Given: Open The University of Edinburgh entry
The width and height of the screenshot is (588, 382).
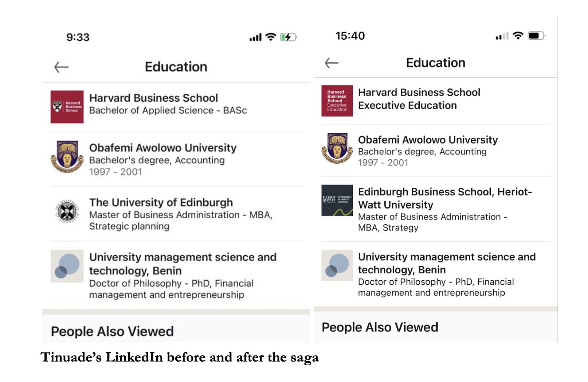Looking at the screenshot, I should coord(161,203).
